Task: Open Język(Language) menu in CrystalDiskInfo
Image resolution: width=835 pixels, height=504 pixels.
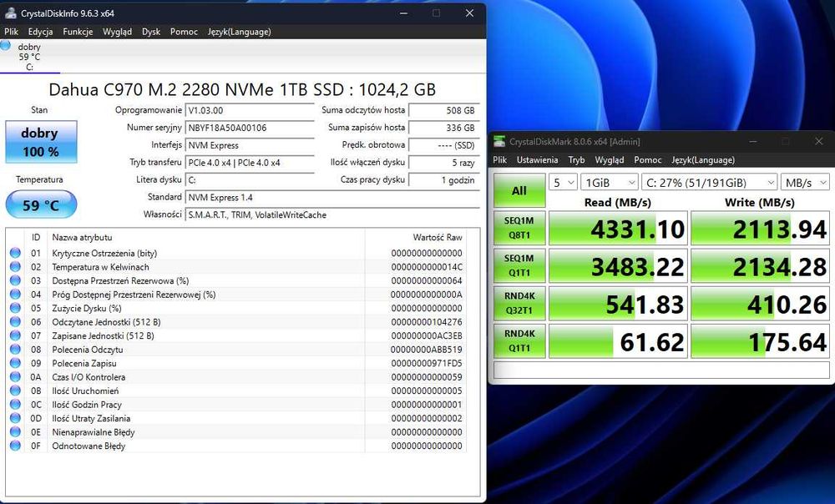Action: 239,32
